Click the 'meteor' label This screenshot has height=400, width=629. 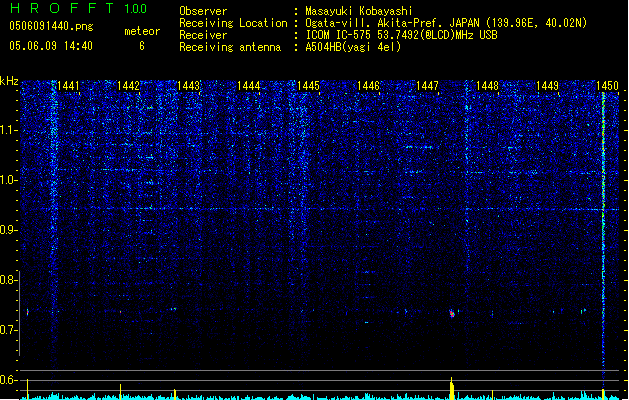click(142, 31)
